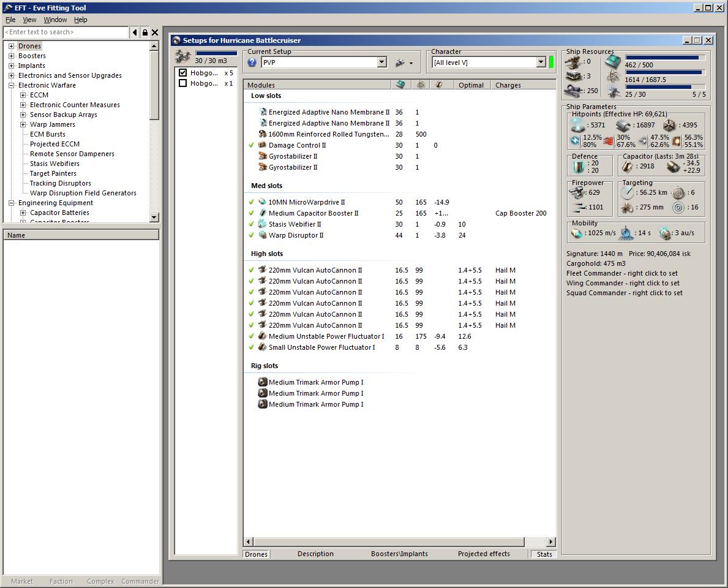Open the View menu
The width and height of the screenshot is (728, 588).
click(x=29, y=20)
